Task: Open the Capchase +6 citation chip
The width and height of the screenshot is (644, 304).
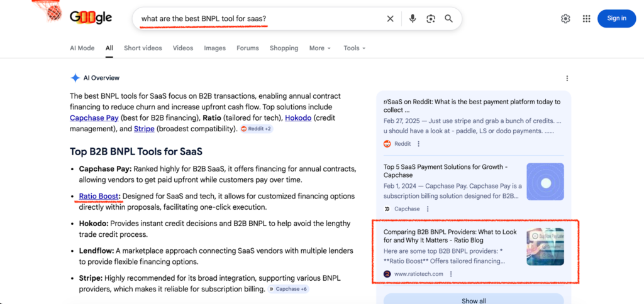Action: coord(288,289)
